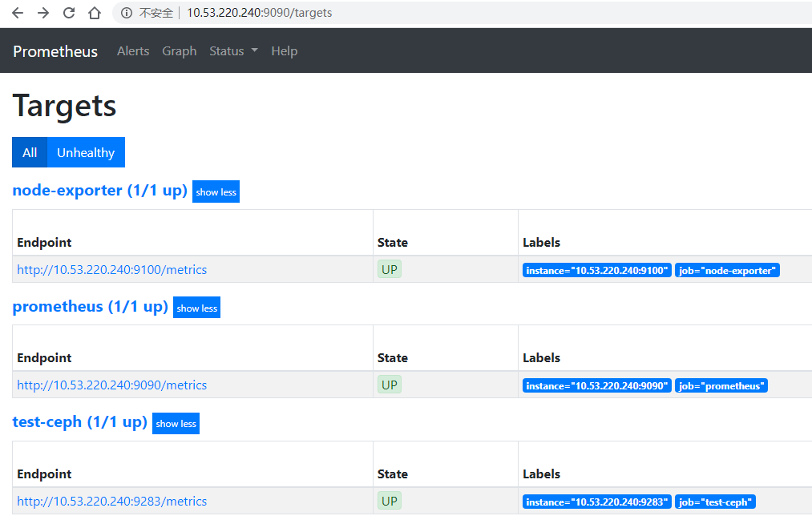The image size is (812, 532).
Task: Click label instance="10.53.220.240:9100"
Action: point(597,270)
